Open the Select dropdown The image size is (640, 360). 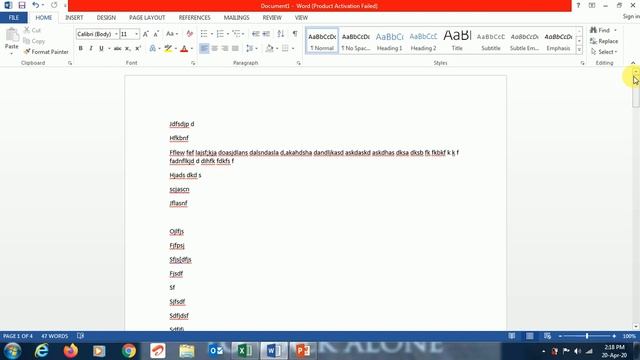point(604,52)
